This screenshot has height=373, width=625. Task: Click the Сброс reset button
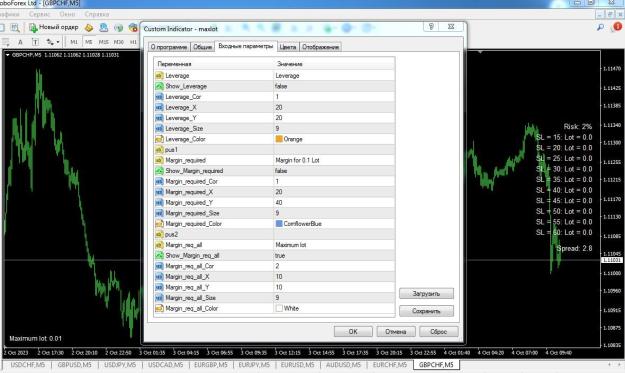[x=438, y=332]
